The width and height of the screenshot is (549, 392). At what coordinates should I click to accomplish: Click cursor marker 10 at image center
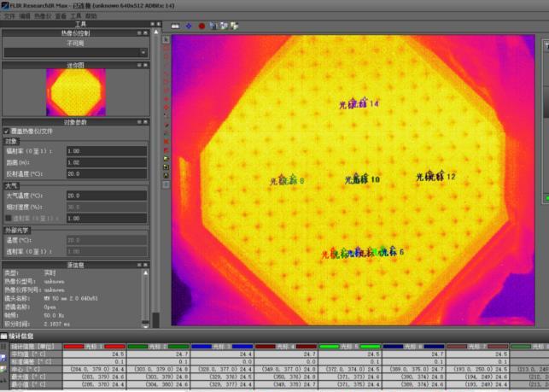pos(362,179)
